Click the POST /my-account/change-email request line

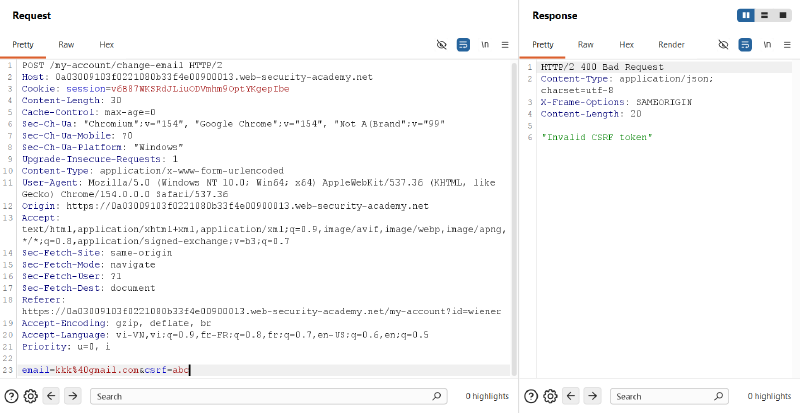click(x=122, y=65)
